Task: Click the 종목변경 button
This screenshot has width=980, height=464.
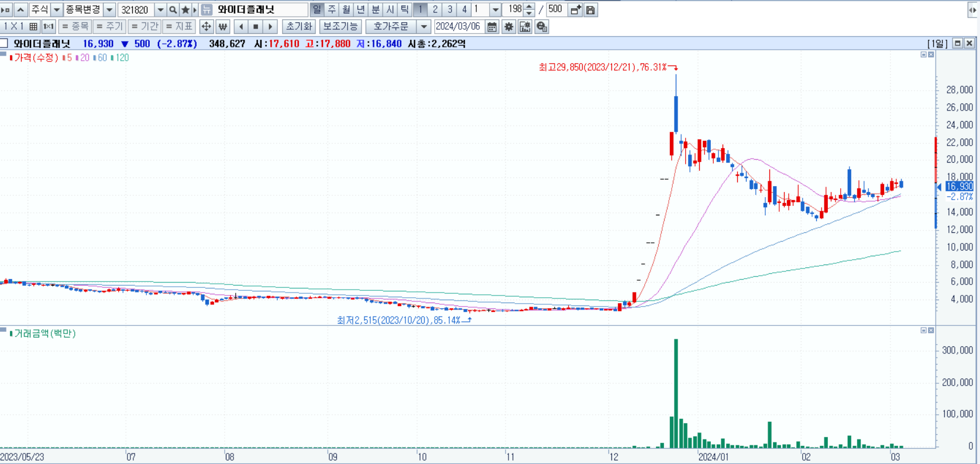Action: click(83, 10)
